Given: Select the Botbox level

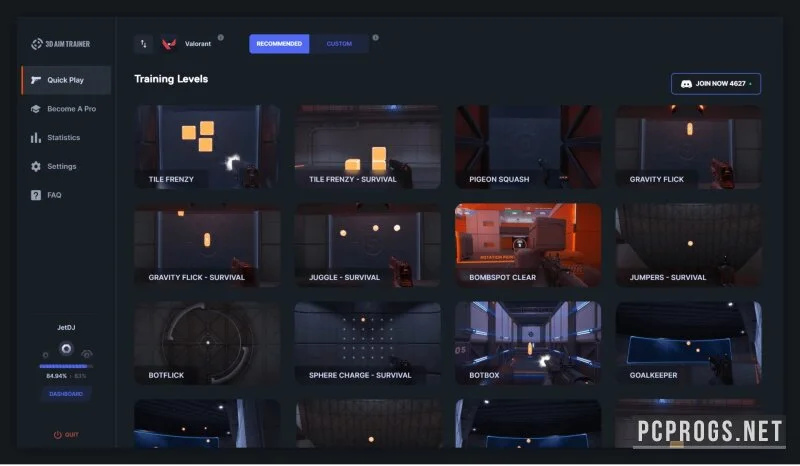Looking at the screenshot, I should (528, 343).
